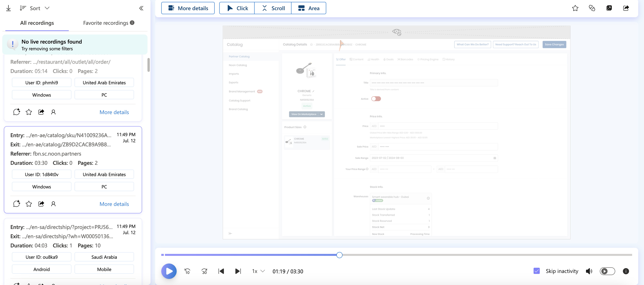644x285 pixels.
Task: Collapse the recordings side panel
Action: 141,8
